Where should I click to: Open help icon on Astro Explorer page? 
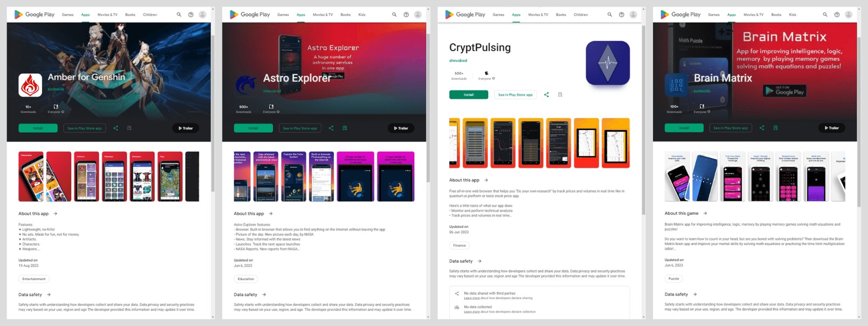[x=406, y=15]
